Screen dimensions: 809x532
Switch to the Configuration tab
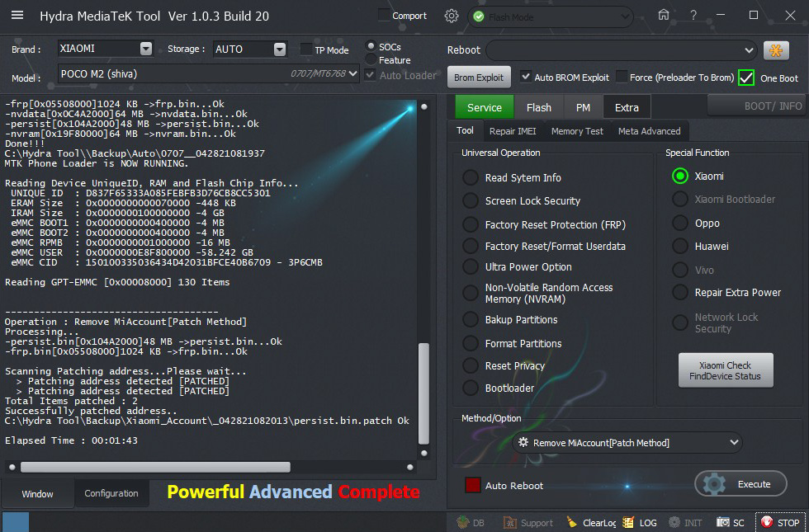111,493
